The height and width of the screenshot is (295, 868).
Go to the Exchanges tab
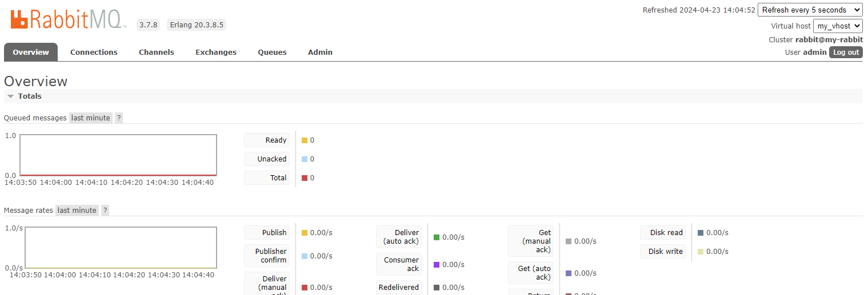click(x=215, y=52)
